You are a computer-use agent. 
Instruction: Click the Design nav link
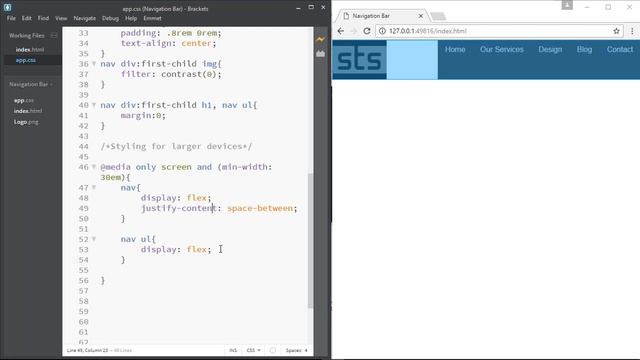(x=550, y=49)
